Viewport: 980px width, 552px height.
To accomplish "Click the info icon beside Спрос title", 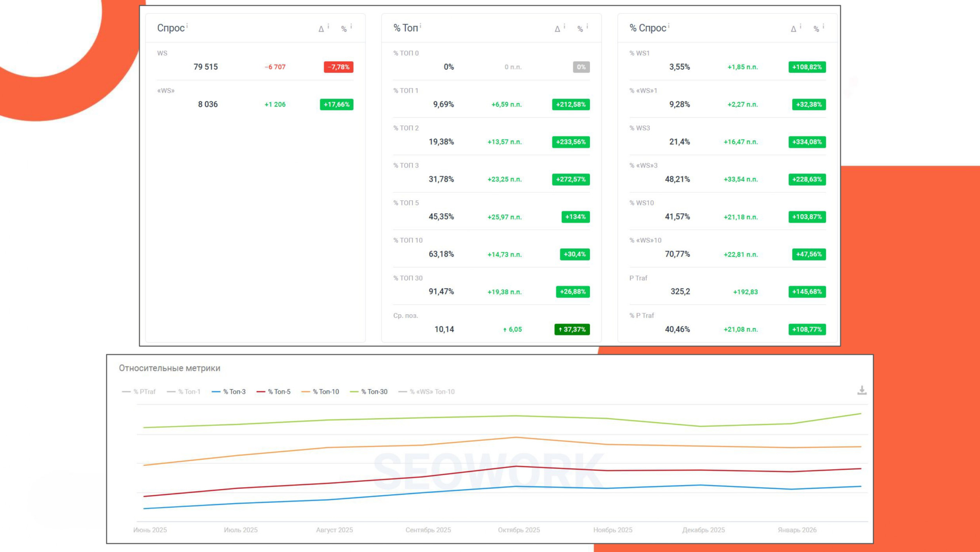I will [187, 26].
